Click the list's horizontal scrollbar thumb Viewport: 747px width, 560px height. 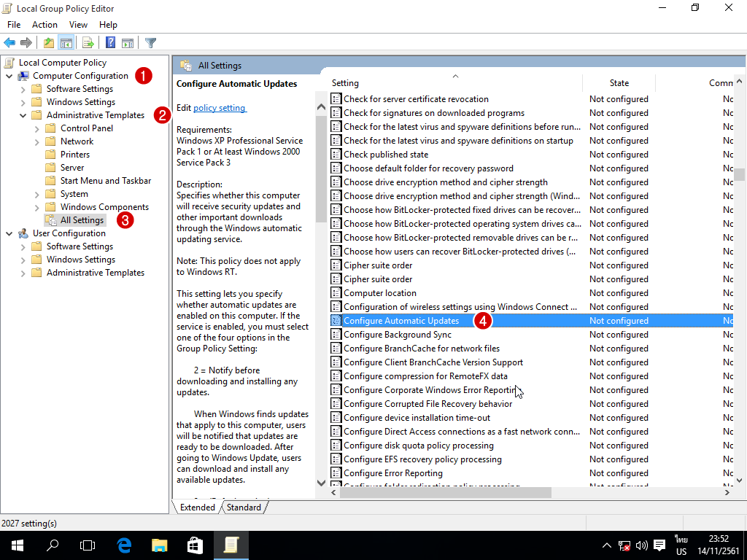point(446,492)
